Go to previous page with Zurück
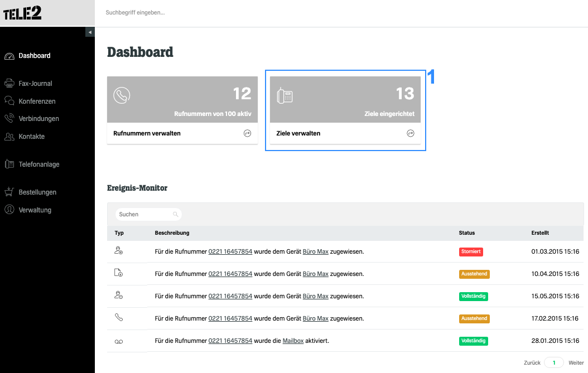Image resolution: width=588 pixels, height=373 pixels. pyautogui.click(x=532, y=363)
